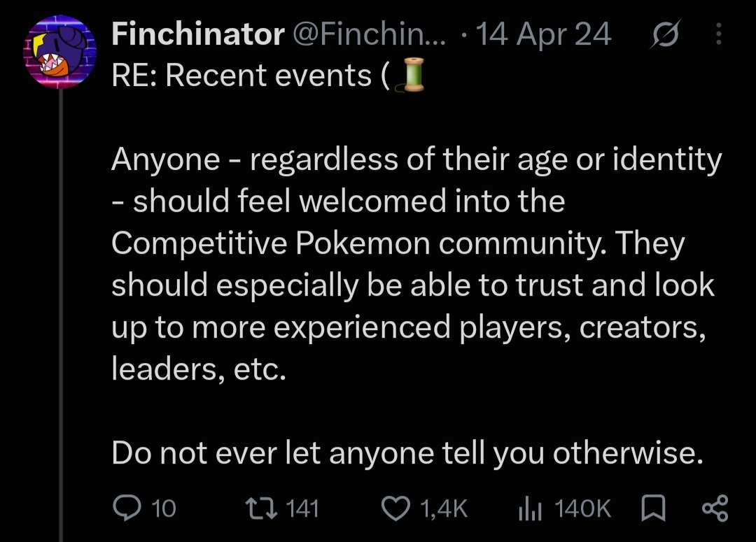The height and width of the screenshot is (542, 756).
Task: Click the 10 replies count
Action: 164,508
